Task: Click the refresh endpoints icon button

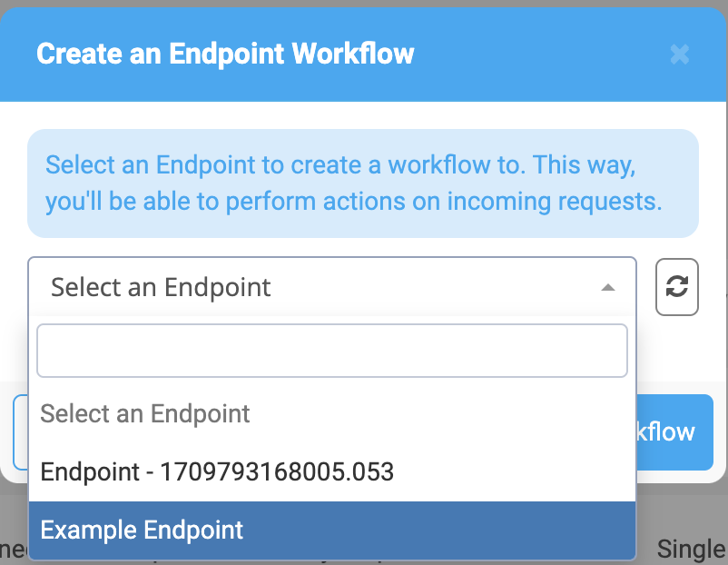Action: (x=676, y=287)
